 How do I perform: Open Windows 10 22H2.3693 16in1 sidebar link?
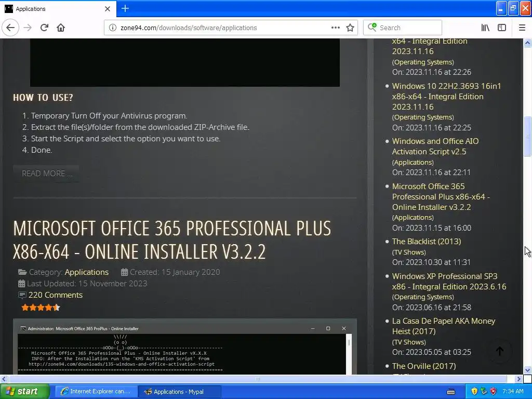[446, 96]
